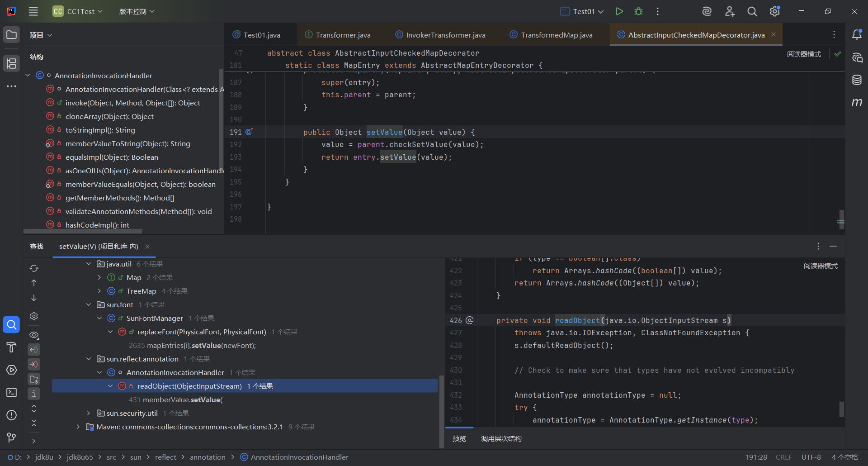Viewport: 868px width, 466px height.
Task: Show more tool windows ellipsis
Action: pyautogui.click(x=11, y=86)
